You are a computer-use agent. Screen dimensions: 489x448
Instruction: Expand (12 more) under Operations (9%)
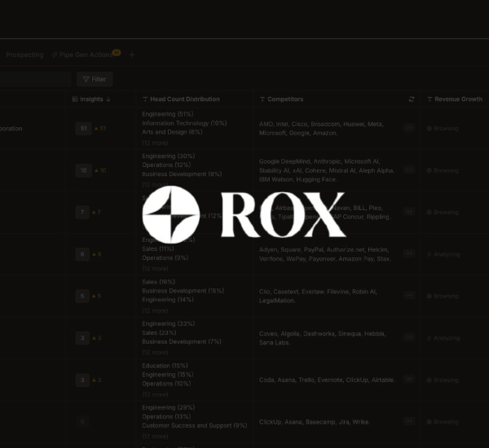click(x=155, y=269)
